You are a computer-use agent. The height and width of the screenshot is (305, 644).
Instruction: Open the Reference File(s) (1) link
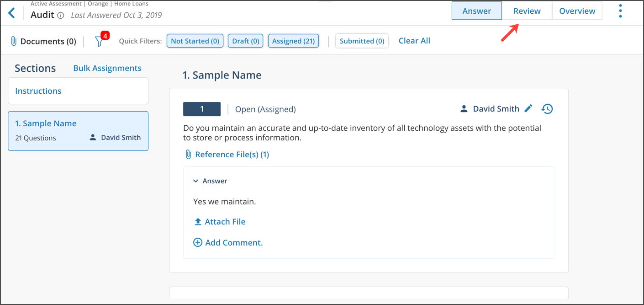click(232, 155)
